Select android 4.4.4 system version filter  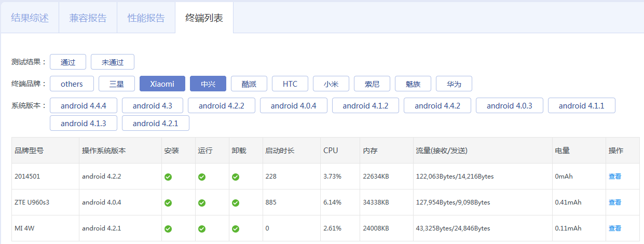click(x=84, y=105)
